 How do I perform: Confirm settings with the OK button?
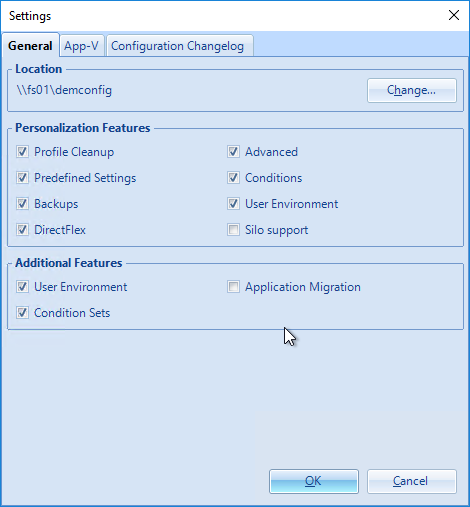[314, 481]
